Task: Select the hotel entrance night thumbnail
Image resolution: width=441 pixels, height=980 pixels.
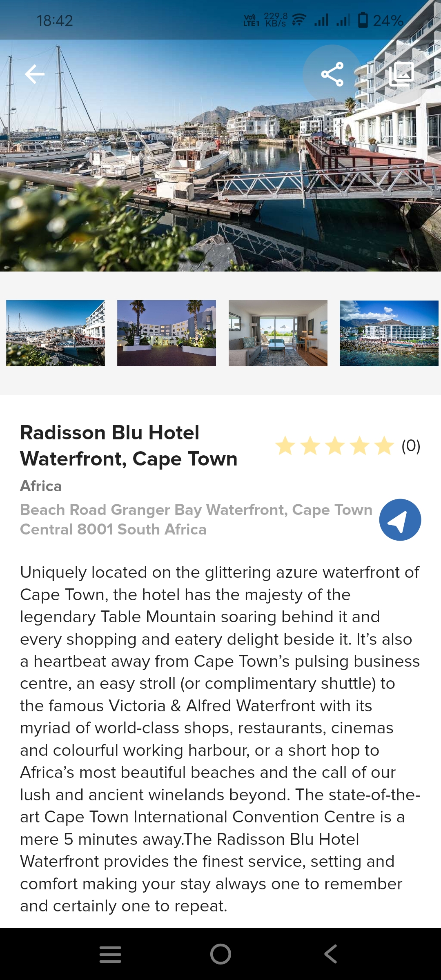Action: point(167,333)
